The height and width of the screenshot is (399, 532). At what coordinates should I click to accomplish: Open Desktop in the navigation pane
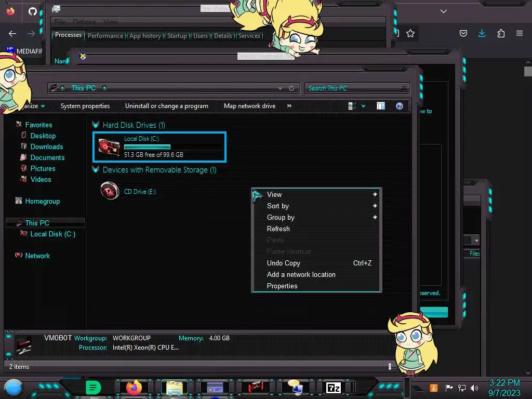[x=43, y=136]
